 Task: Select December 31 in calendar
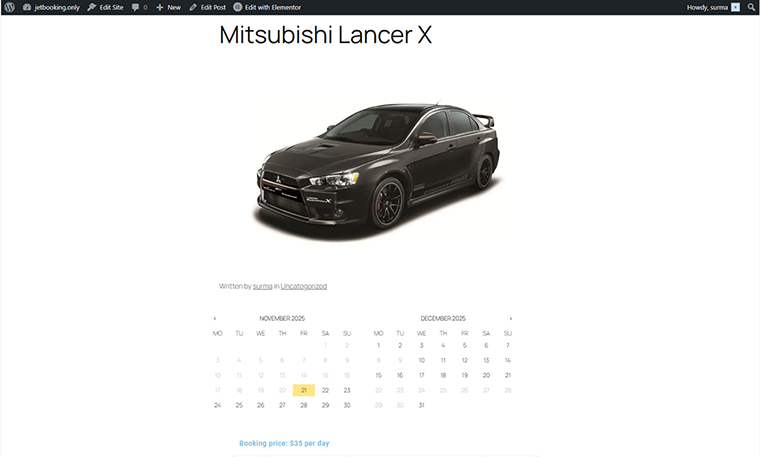pos(422,405)
